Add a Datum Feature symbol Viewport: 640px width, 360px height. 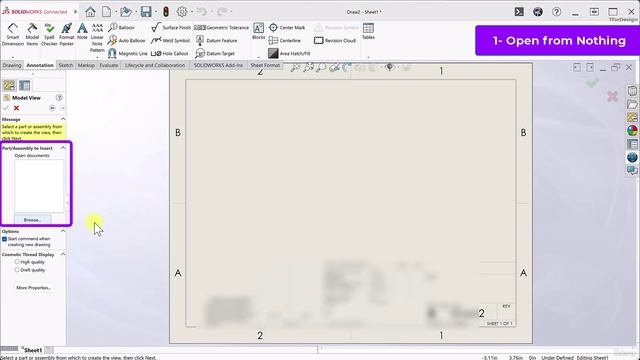click(216, 40)
